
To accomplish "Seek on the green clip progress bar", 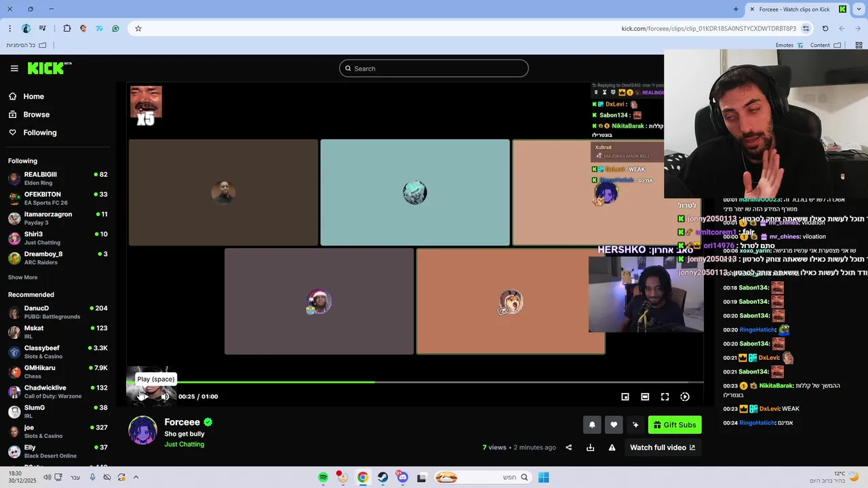I will (415, 382).
